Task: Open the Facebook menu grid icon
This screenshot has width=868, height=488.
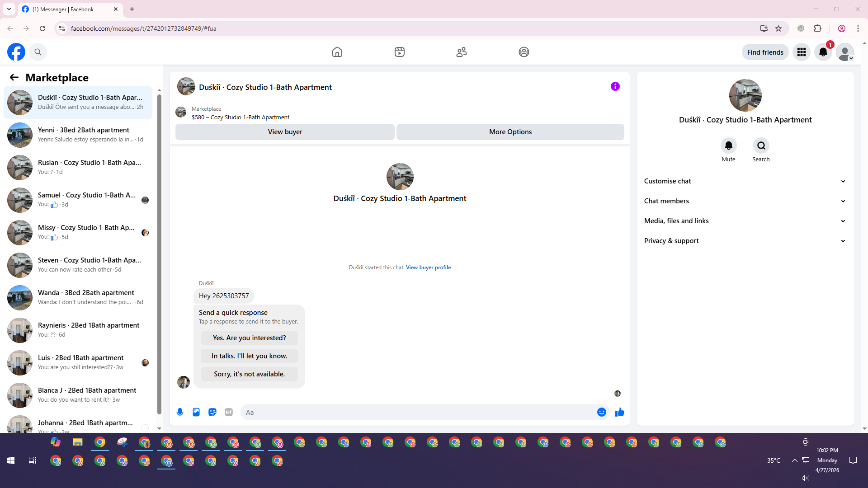Action: (x=801, y=52)
